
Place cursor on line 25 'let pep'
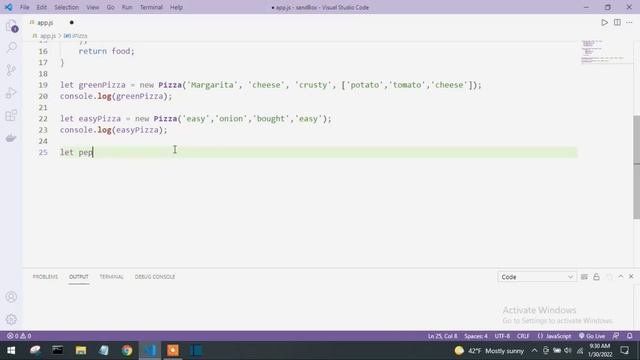tap(76, 152)
